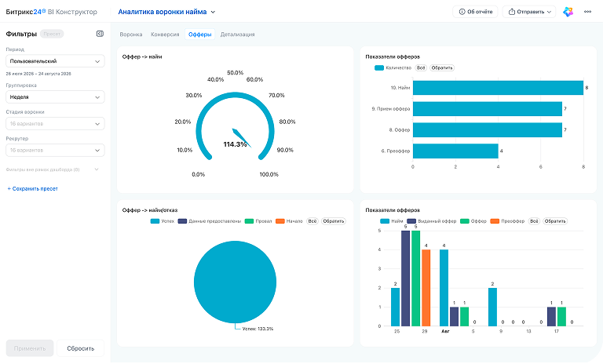Click the gauge needle in Оффер -> найм

[x=242, y=137]
